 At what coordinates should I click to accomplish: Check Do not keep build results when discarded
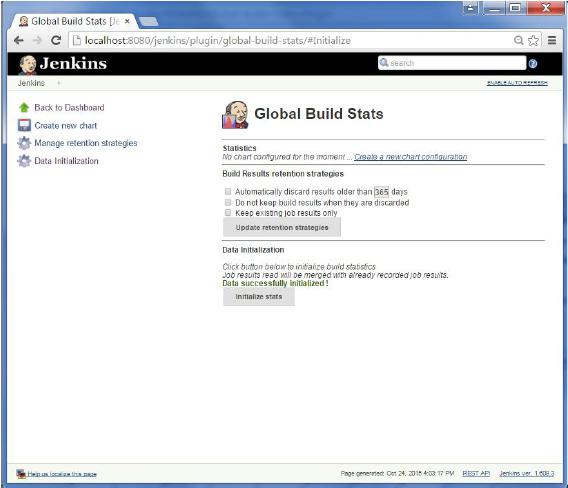[x=228, y=202]
